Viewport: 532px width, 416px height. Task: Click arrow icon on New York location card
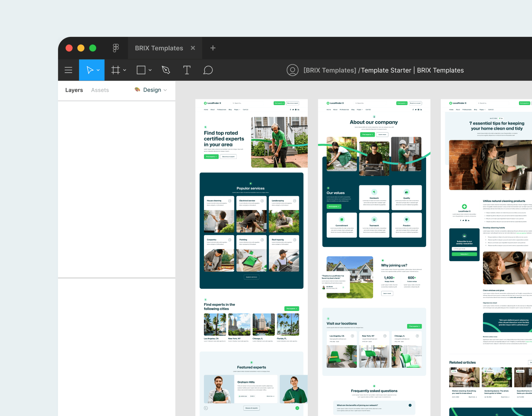pos(385,336)
